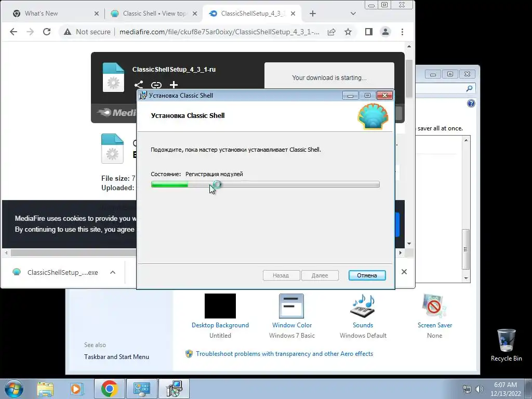Image resolution: width=532 pixels, height=399 pixels.
Task: Bookmark this page with the star icon
Action: (x=348, y=32)
